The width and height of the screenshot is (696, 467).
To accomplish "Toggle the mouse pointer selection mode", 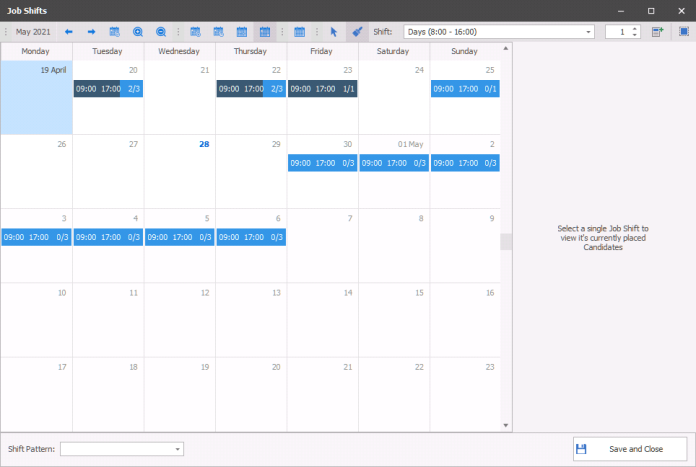I will 335,32.
